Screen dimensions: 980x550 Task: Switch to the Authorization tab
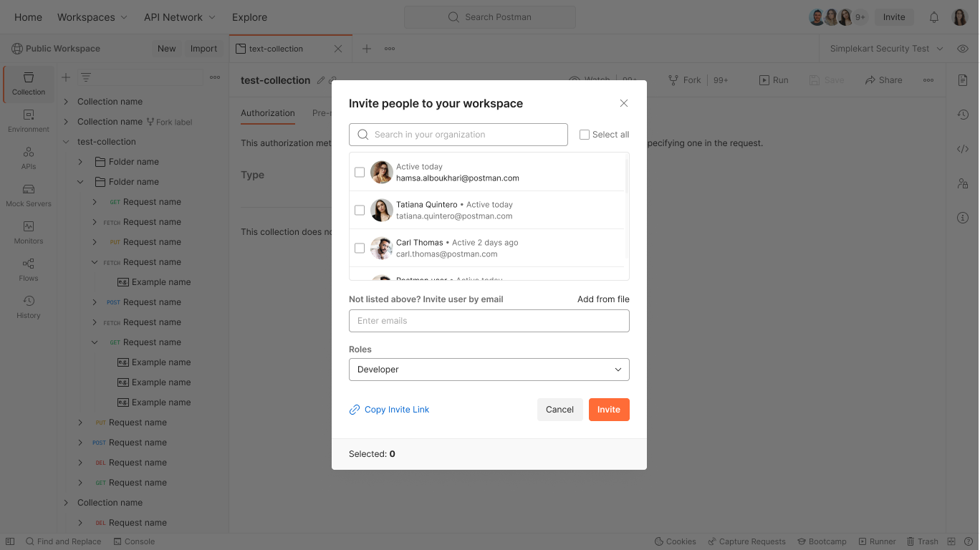click(x=267, y=113)
